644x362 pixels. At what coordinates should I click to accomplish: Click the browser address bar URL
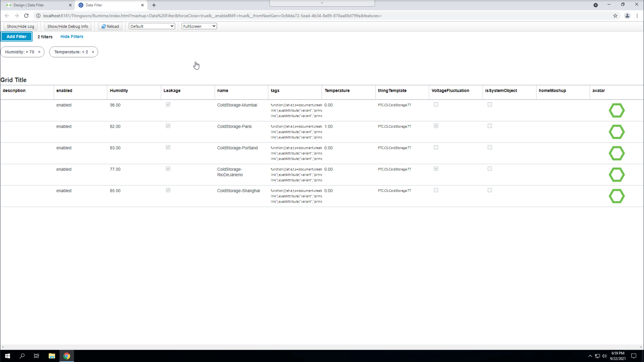point(212,16)
